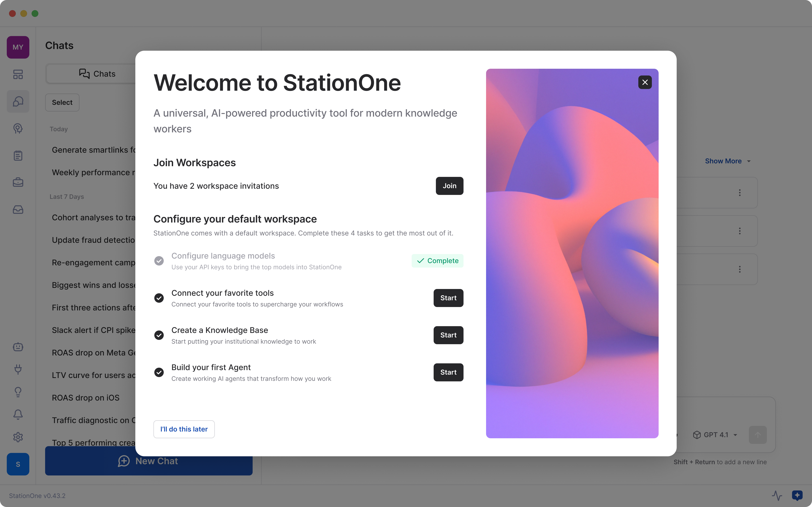
Task: Open the bell notifications icon in sidebar
Action: click(18, 414)
